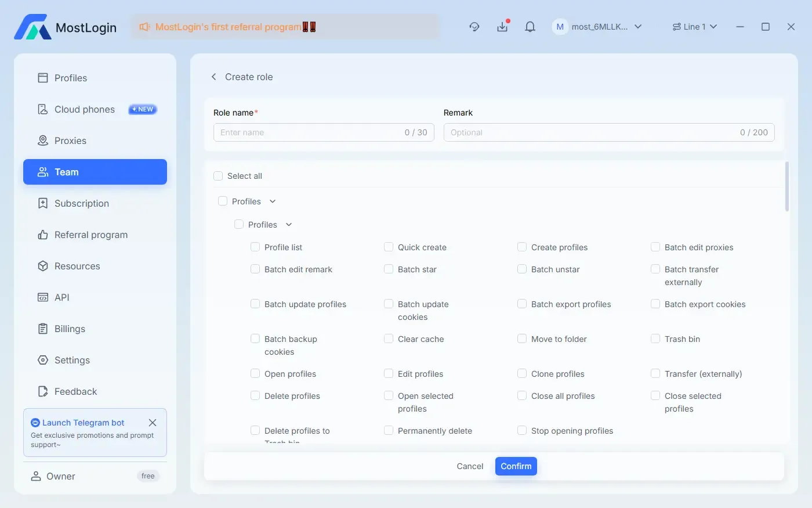Select Cloud phones from the sidebar
The image size is (812, 508).
point(84,109)
